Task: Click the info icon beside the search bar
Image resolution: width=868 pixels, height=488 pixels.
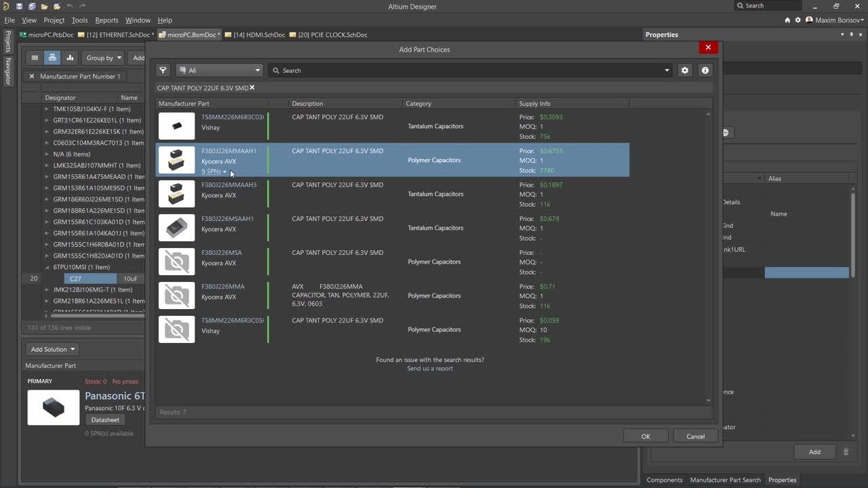Action: coord(705,70)
